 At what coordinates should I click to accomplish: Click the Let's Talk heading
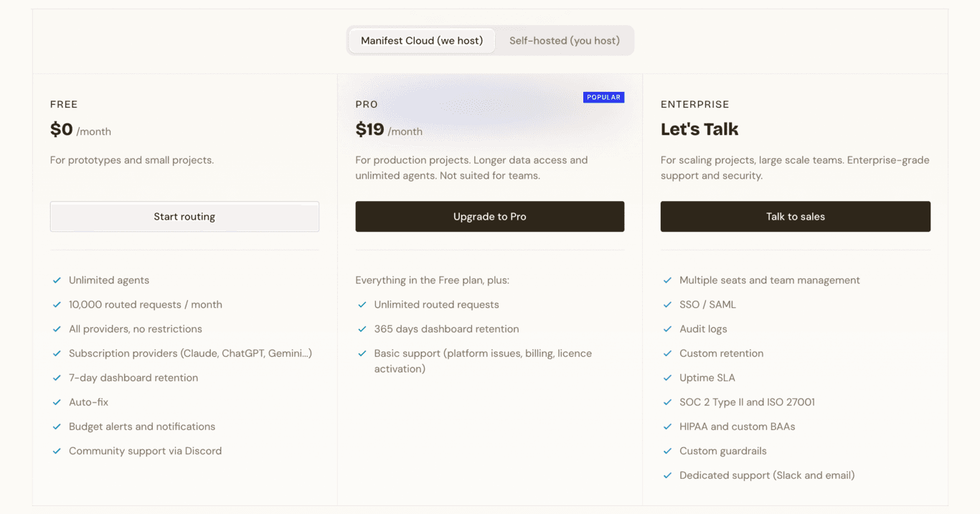click(x=699, y=129)
